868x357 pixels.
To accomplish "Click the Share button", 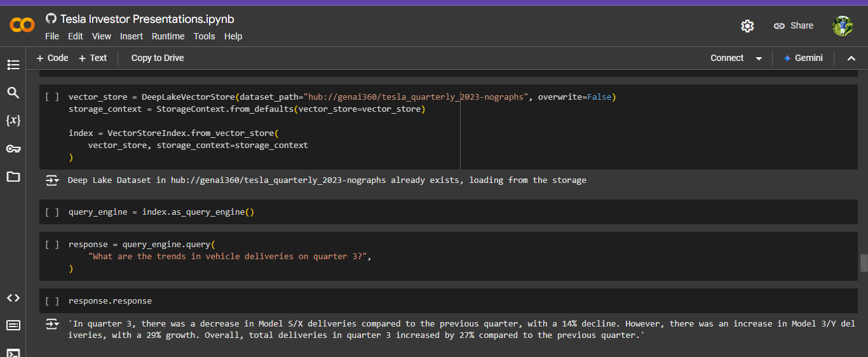I will 794,26.
